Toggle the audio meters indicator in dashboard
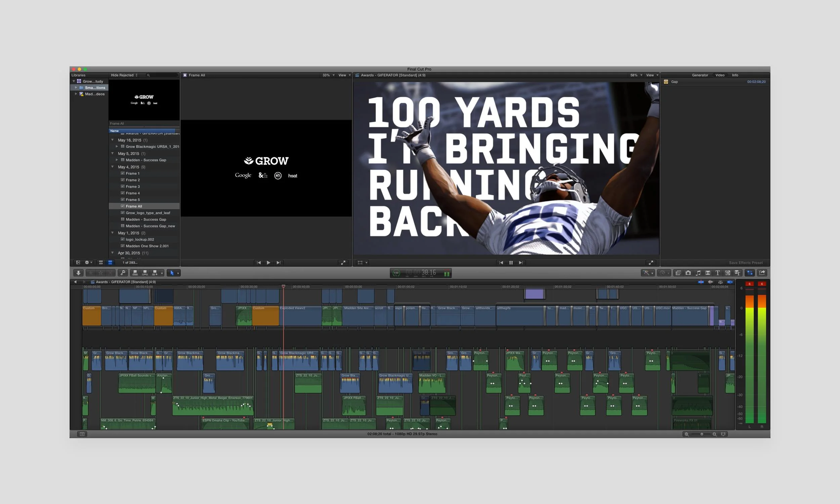 (x=447, y=274)
